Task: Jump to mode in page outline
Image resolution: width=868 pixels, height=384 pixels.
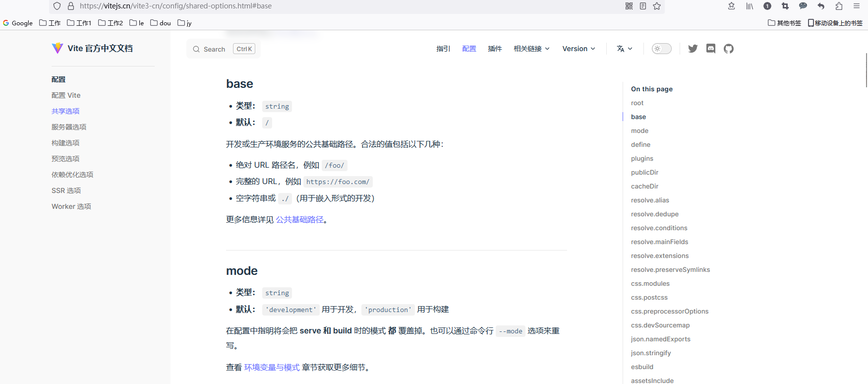Action: coord(639,131)
